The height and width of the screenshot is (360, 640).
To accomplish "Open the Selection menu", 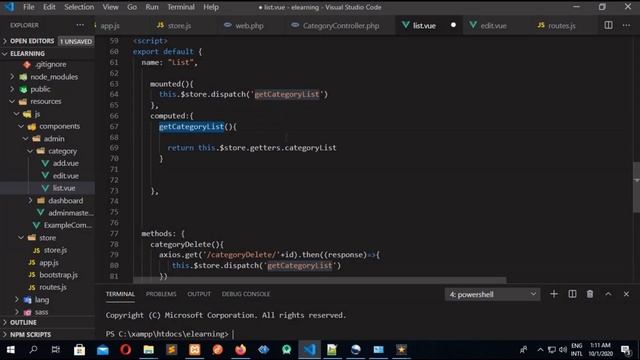I will pyautogui.click(x=79, y=7).
